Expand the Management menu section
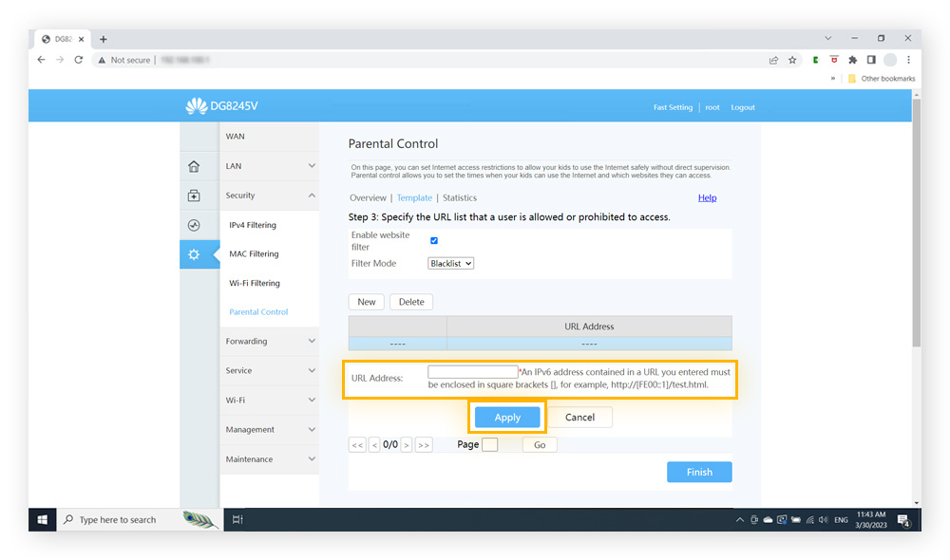This screenshot has width=950, height=560. point(269,430)
